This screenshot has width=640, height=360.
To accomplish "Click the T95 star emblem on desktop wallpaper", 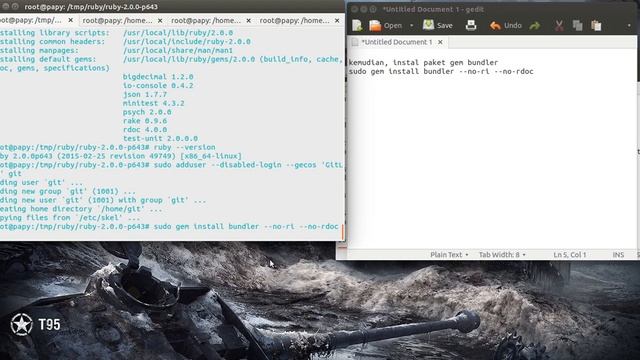I will click(21, 325).
